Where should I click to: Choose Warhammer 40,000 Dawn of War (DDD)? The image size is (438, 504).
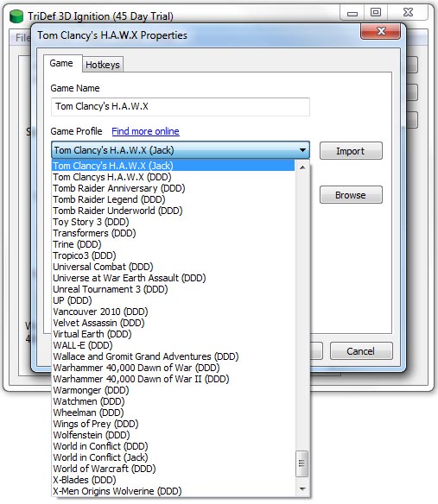point(174,368)
